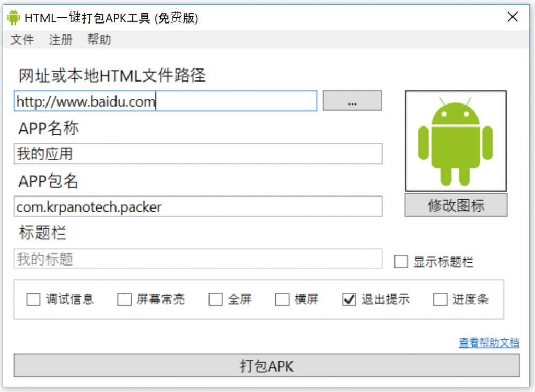This screenshot has height=392, width=535.
Task: Check the 屏幕常亮 option
Action: point(124,299)
